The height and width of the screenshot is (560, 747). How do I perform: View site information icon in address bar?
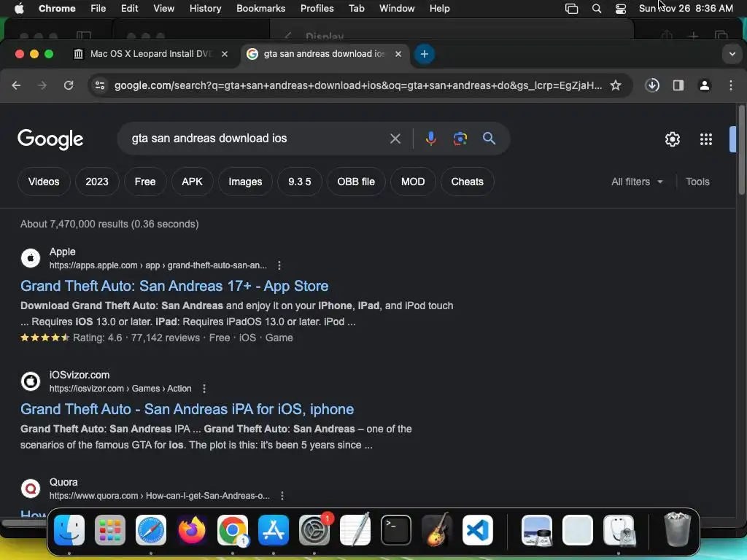point(100,85)
